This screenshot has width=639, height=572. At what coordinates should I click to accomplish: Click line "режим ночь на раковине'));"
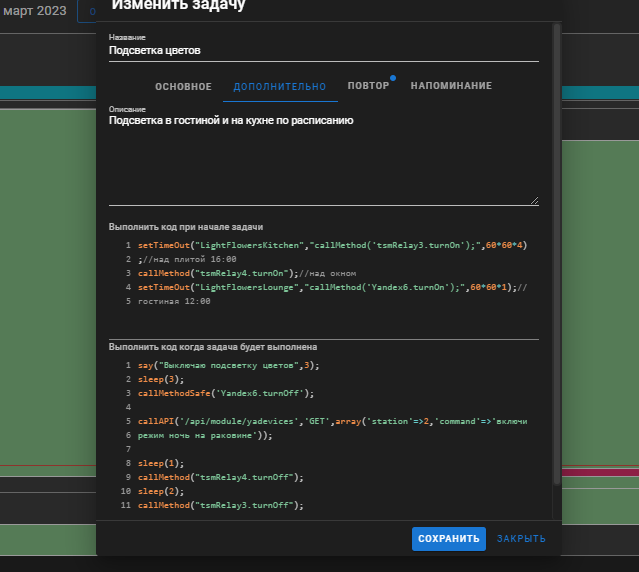[x=205, y=436]
